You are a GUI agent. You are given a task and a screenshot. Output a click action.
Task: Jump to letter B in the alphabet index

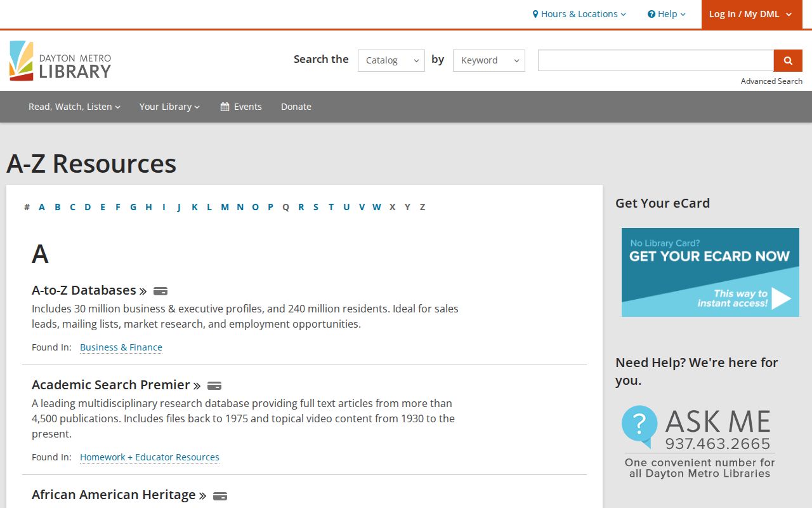coord(57,207)
